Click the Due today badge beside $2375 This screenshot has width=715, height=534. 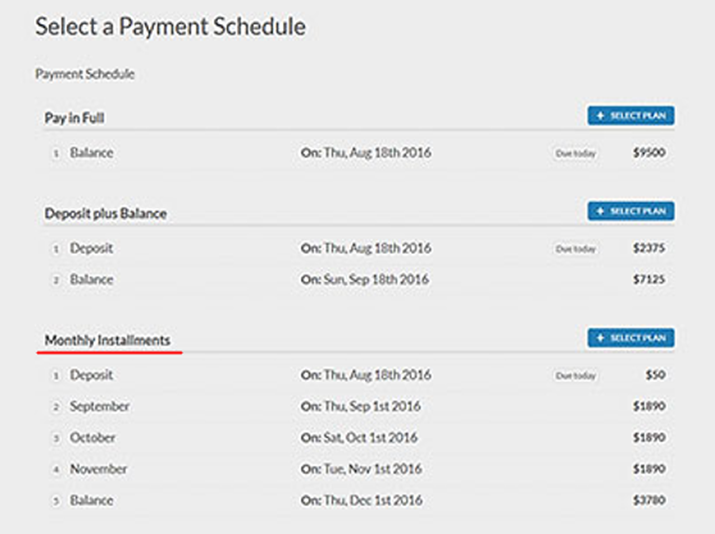[x=577, y=248]
